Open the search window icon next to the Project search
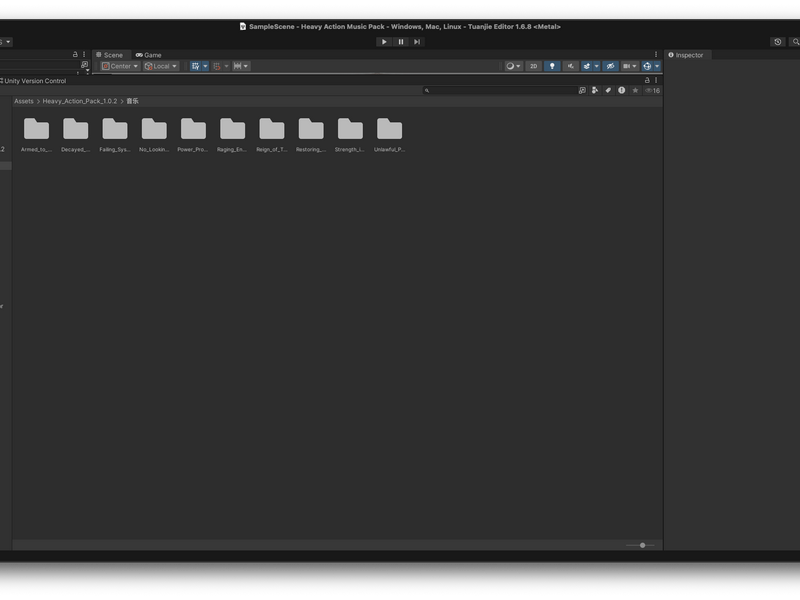This screenshot has height=600, width=800. (582, 90)
